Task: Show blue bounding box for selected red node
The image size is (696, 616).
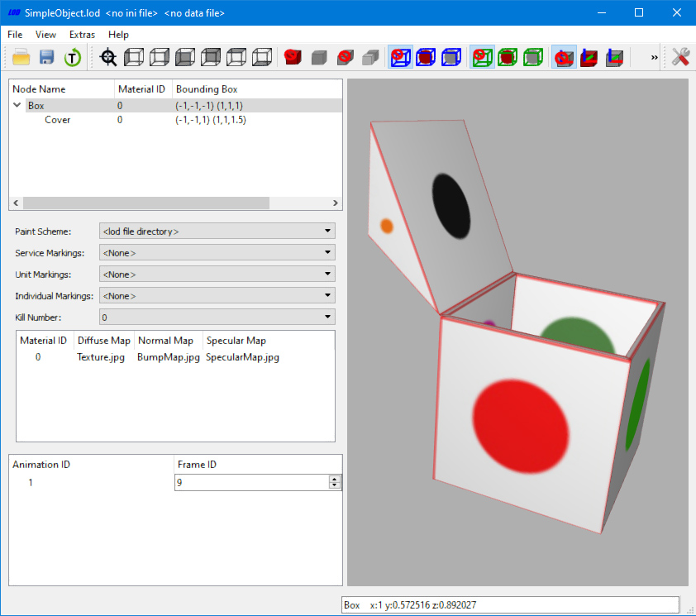Action: click(x=427, y=57)
